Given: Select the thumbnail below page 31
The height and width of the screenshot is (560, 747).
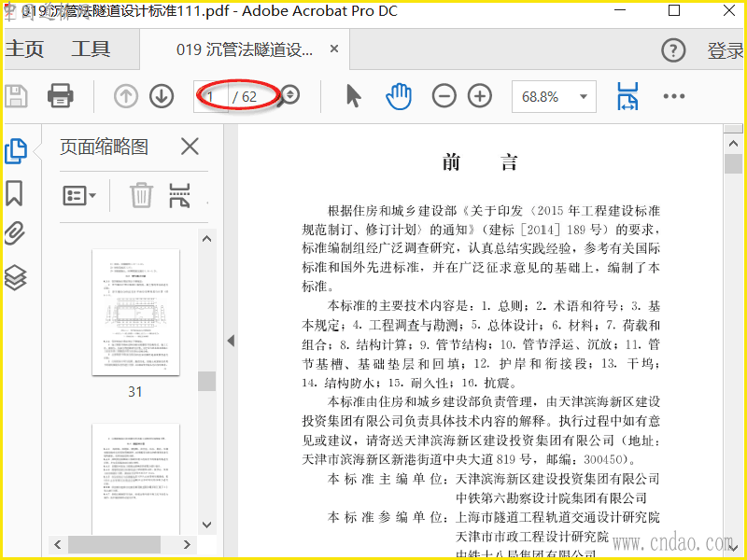Looking at the screenshot, I should tap(135, 479).
